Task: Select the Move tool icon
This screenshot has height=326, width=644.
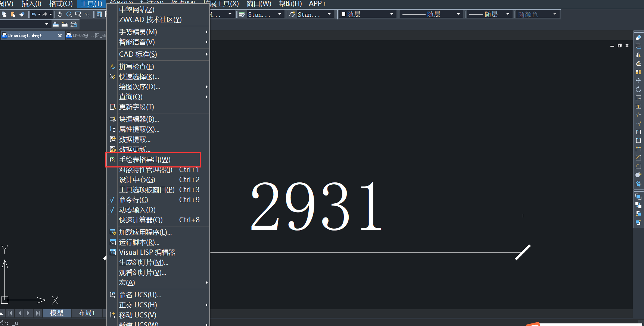Action: click(638, 81)
